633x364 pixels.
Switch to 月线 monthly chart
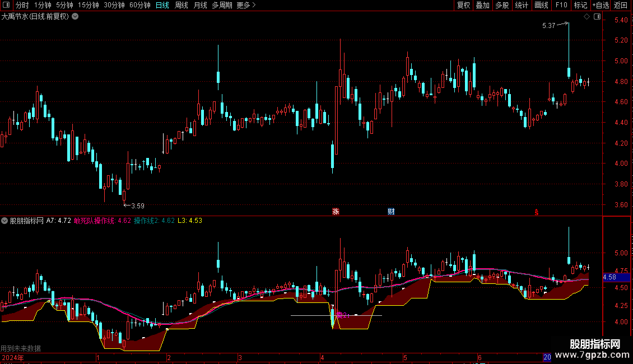point(200,5)
